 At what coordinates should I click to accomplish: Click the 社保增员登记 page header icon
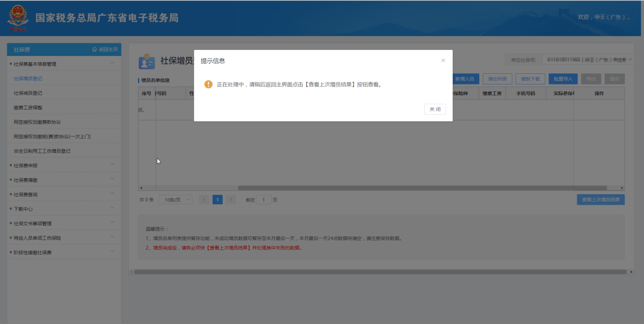tap(147, 62)
